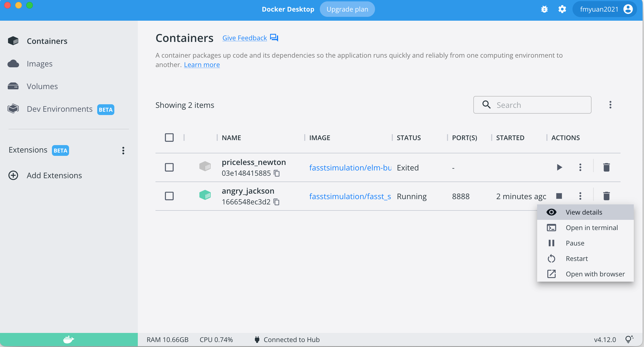Delete the angry_jackson container
644x347 pixels.
606,196
